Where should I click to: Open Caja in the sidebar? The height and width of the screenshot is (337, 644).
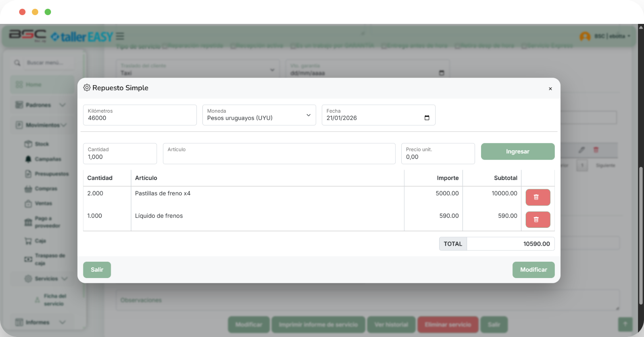point(35,241)
